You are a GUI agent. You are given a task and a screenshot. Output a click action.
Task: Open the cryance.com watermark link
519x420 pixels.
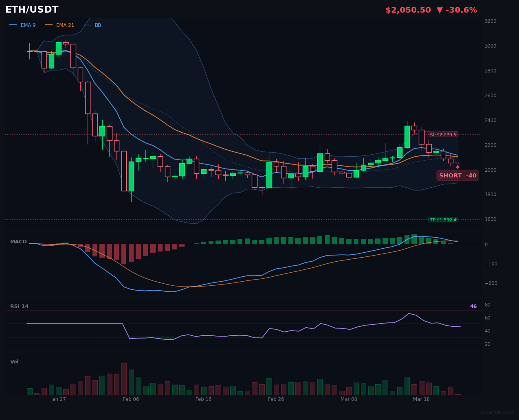pos(497,412)
